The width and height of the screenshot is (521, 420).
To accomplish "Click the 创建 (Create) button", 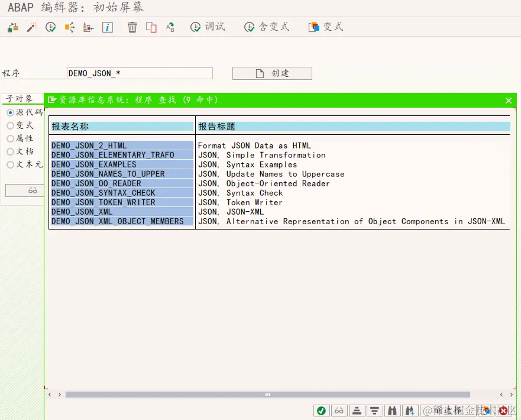I will (x=272, y=73).
